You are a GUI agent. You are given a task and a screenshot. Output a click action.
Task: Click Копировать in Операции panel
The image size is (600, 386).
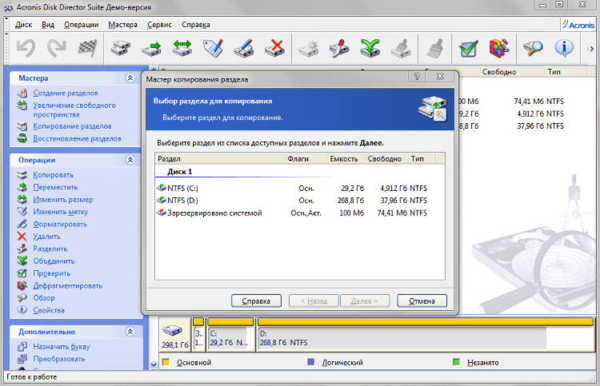pyautogui.click(x=53, y=175)
